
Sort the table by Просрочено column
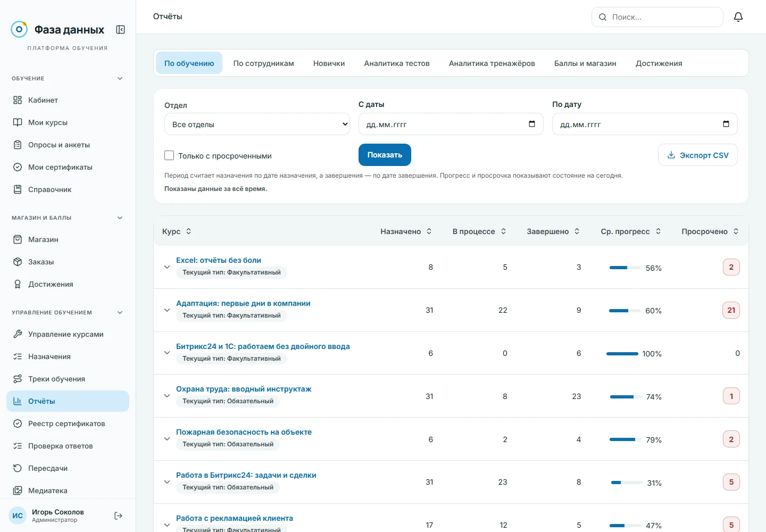[710, 231]
